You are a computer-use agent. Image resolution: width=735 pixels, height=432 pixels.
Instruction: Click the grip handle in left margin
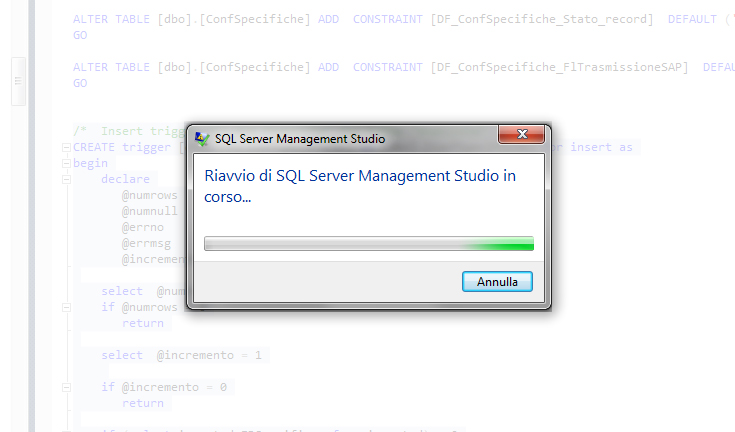(16, 82)
